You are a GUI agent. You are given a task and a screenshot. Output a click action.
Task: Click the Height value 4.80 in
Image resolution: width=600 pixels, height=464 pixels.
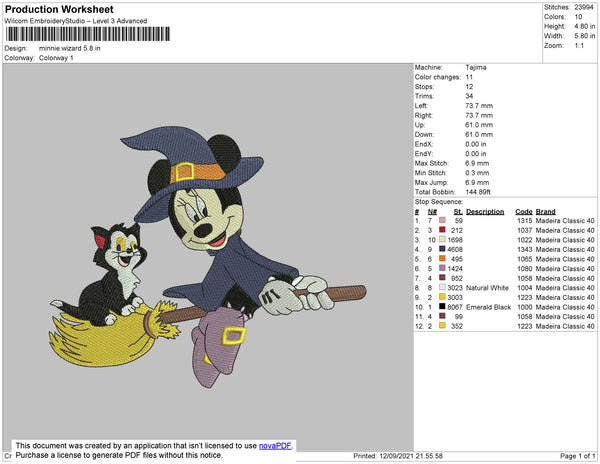pyautogui.click(x=585, y=26)
